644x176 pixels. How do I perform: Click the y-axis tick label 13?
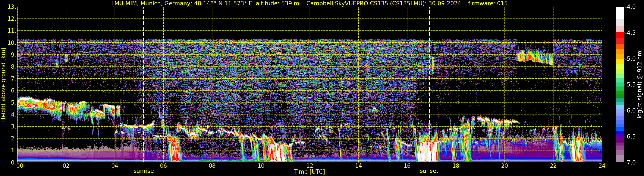click(12, 7)
